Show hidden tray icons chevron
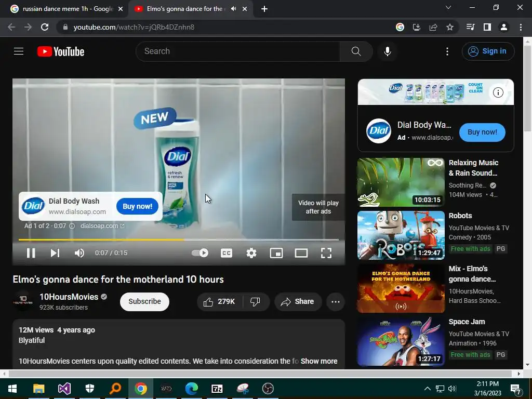532x399 pixels. point(428,389)
